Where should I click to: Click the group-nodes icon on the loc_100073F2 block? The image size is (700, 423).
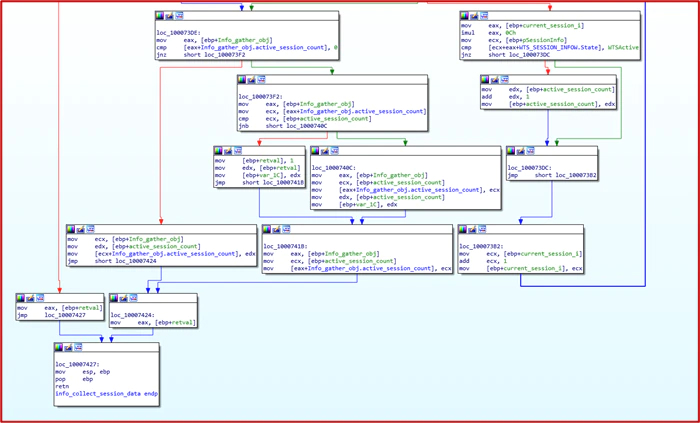click(x=262, y=79)
